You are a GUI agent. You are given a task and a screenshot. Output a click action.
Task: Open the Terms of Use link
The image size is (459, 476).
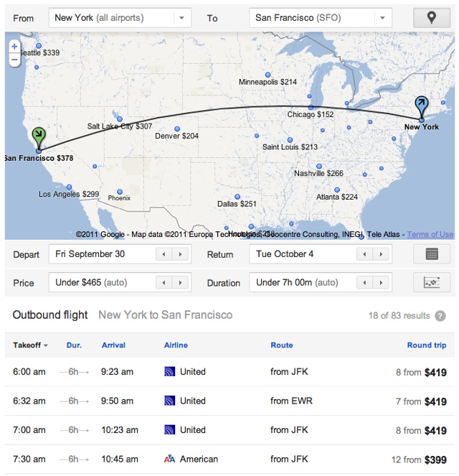click(430, 235)
